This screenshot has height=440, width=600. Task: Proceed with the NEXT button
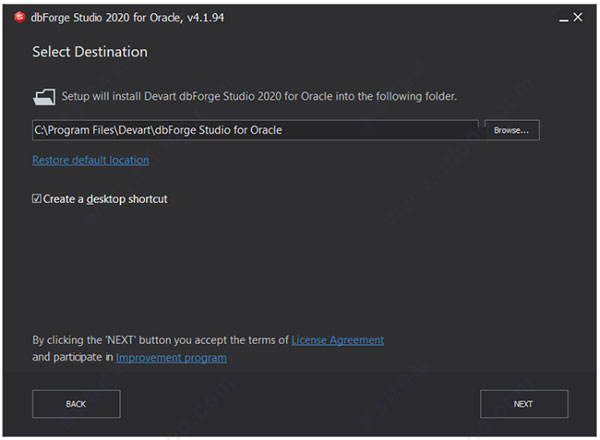(x=524, y=404)
